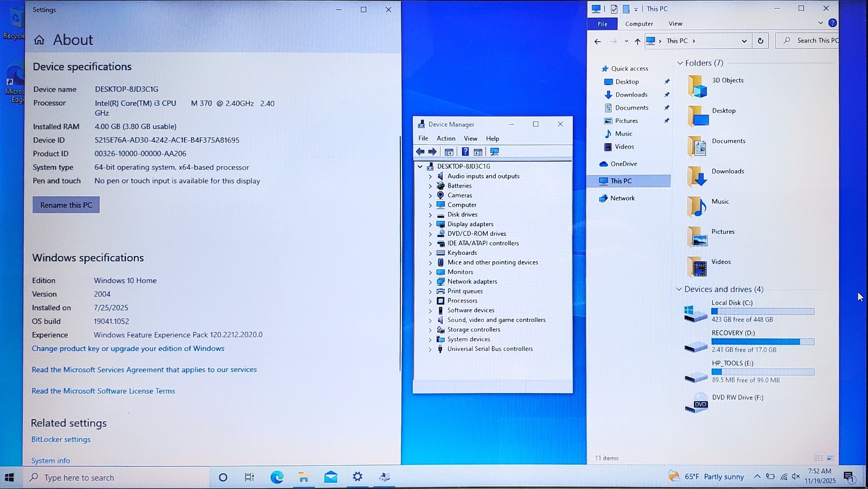Go up one folder level in Explorer

click(637, 41)
